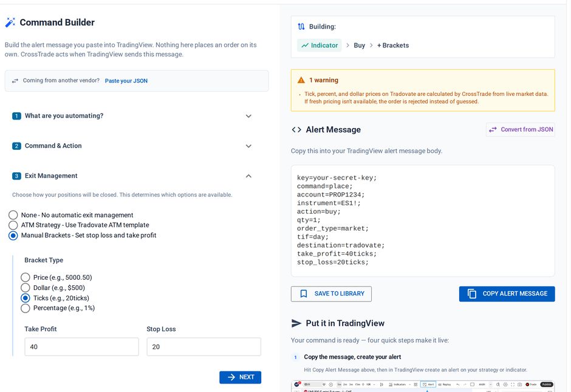This screenshot has width=571, height=392.
Task: Click the swap arrows icon beside 'Coming from another vendor?'
Action: (x=15, y=81)
